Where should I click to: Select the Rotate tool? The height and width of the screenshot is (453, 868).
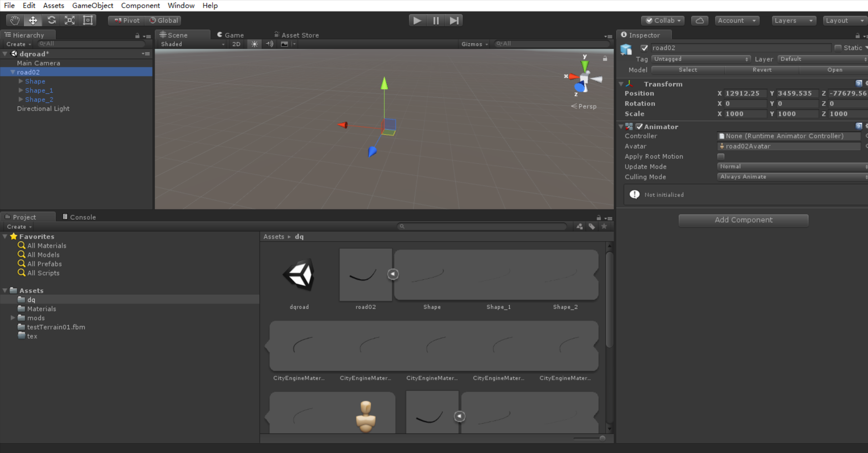click(51, 20)
